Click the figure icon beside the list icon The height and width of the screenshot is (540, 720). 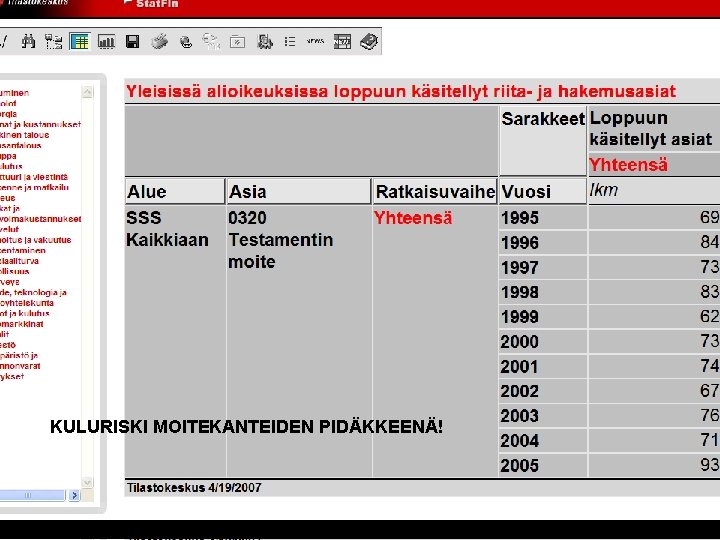pos(264,42)
